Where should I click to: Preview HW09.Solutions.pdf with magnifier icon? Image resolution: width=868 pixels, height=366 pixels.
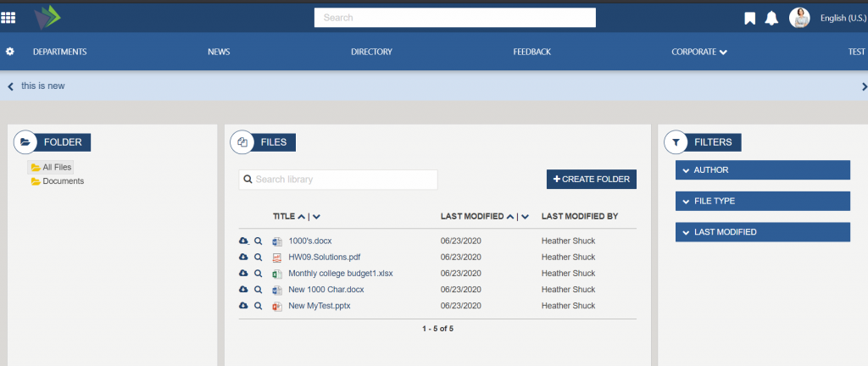tap(258, 258)
